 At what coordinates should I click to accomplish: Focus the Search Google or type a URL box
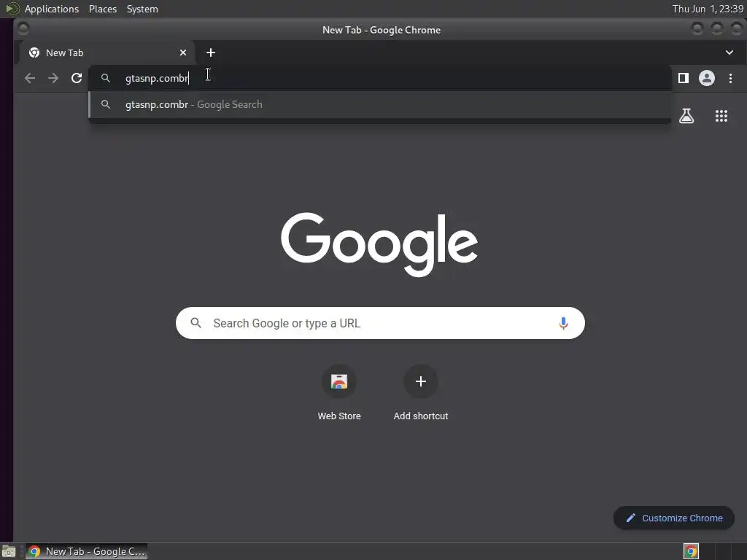(380, 323)
